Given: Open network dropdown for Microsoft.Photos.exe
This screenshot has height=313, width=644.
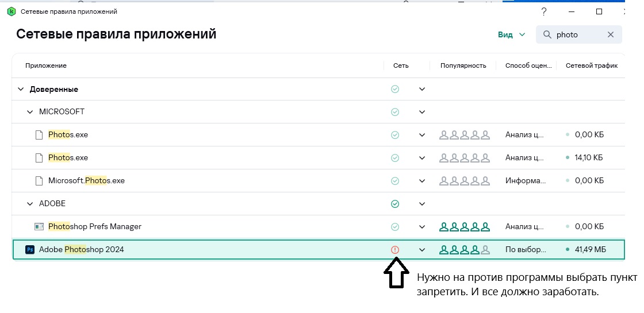Looking at the screenshot, I should tap(422, 180).
